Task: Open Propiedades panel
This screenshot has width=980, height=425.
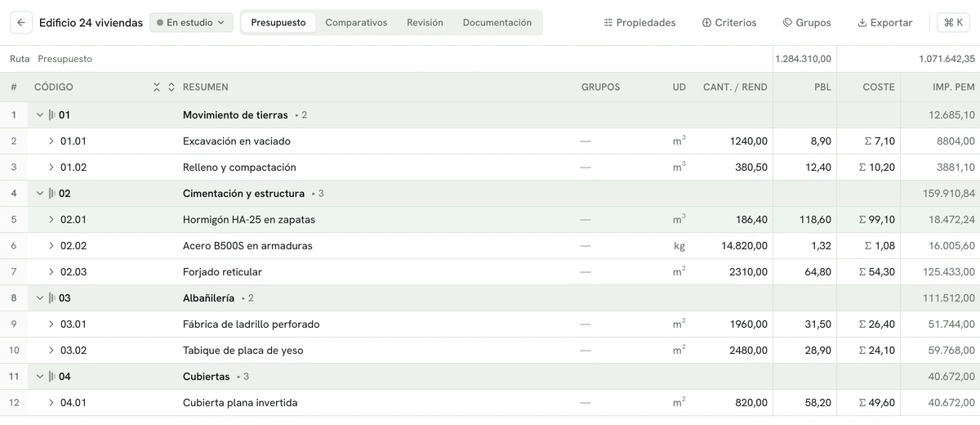Action: coord(639,23)
